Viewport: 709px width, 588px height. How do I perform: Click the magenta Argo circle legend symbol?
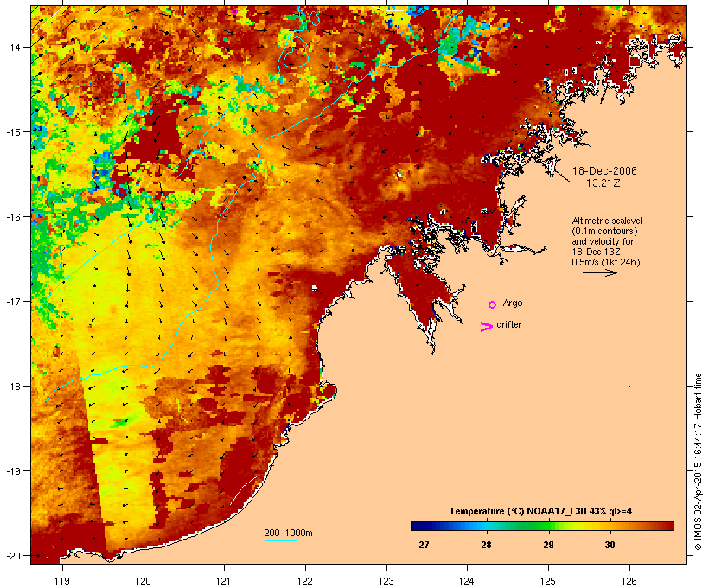tap(493, 305)
